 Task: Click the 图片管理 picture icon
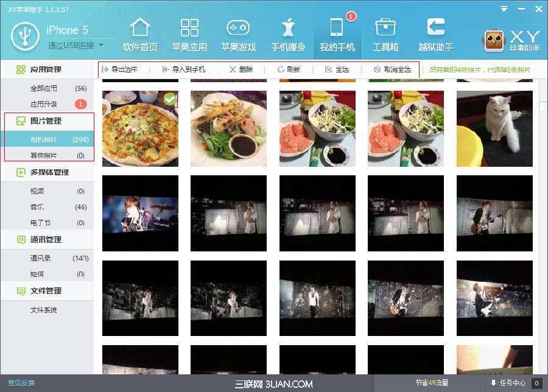(21, 121)
